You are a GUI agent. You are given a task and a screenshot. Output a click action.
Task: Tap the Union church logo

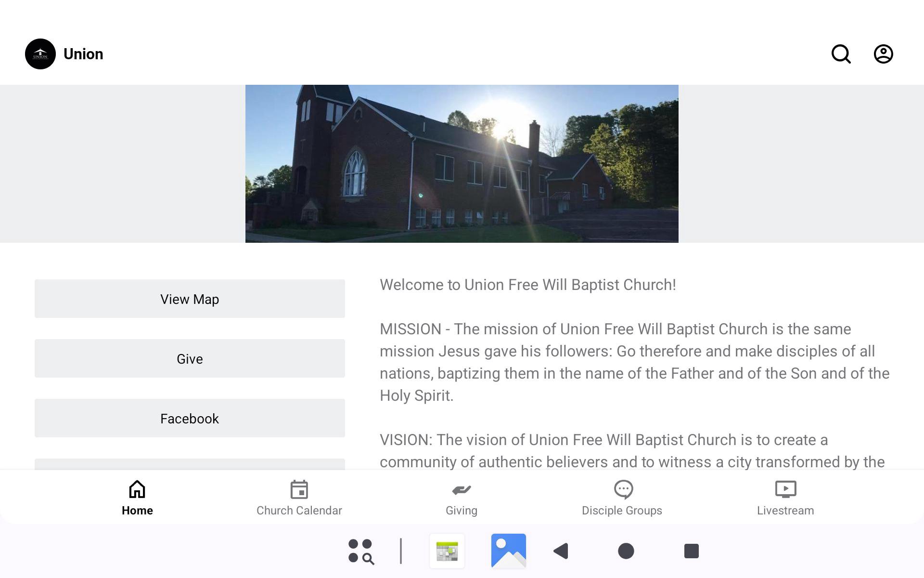click(x=40, y=54)
